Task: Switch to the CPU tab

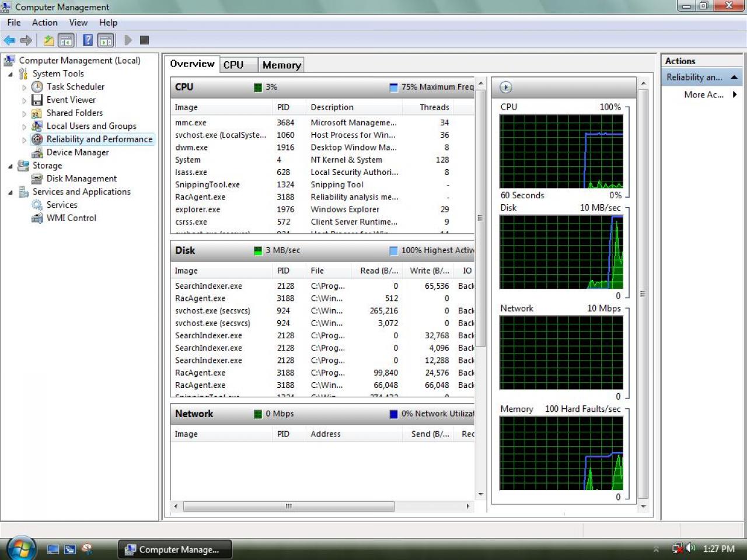Action: click(x=239, y=65)
